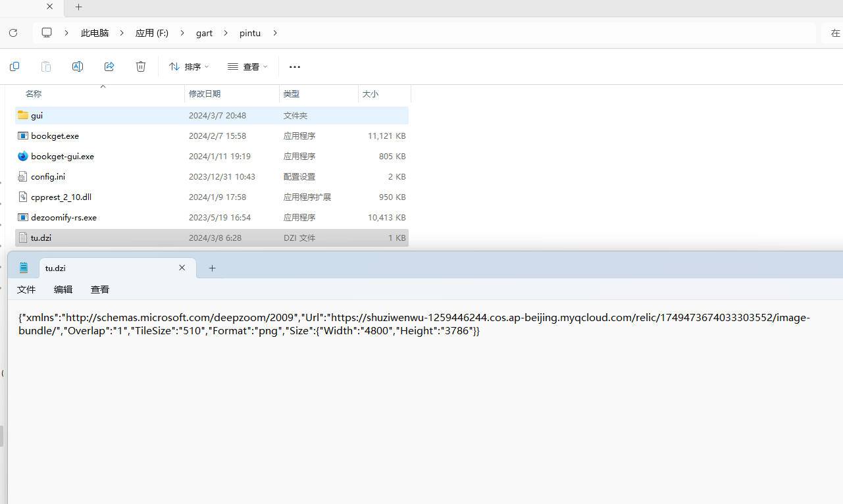
Task: Click the Delete trash can icon
Action: click(x=141, y=66)
